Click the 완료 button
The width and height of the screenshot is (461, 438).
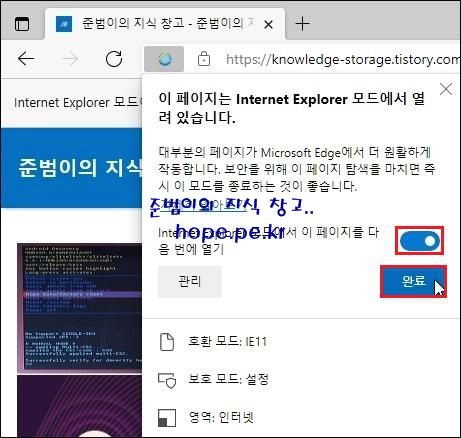[x=413, y=281]
